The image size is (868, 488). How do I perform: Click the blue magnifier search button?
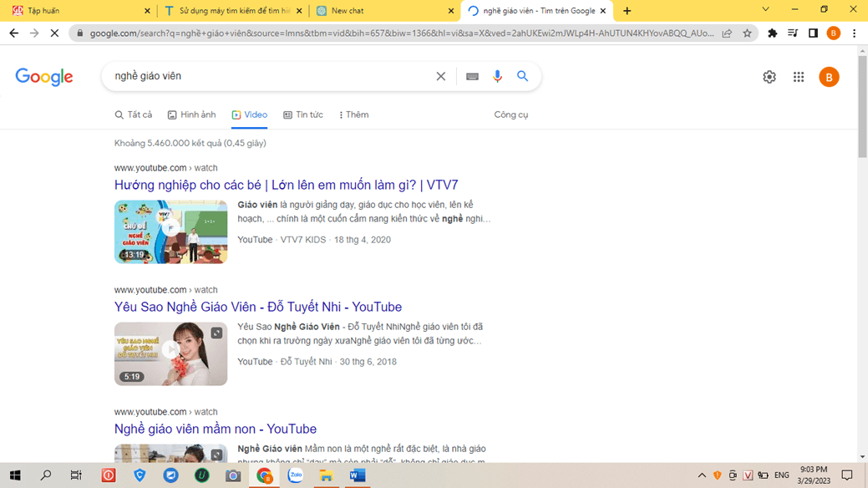pyautogui.click(x=522, y=76)
